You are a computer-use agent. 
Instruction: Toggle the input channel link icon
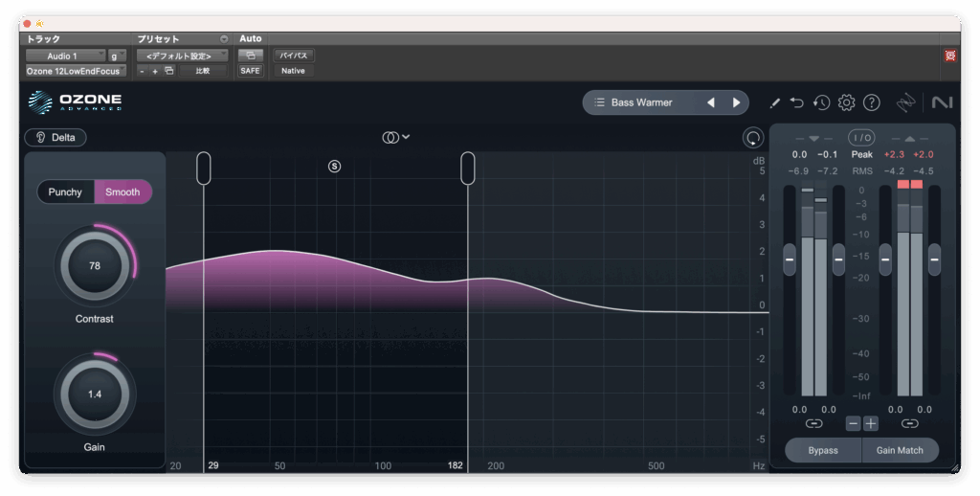coord(813,423)
